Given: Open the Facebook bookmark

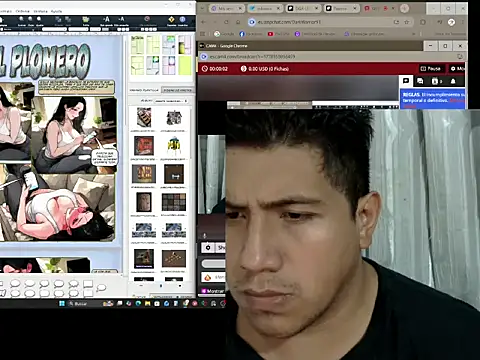Looking at the screenshot, I should (250, 34).
